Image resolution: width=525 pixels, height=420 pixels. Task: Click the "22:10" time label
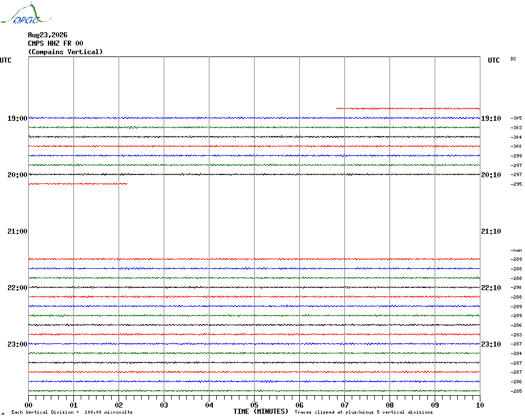pos(491,288)
